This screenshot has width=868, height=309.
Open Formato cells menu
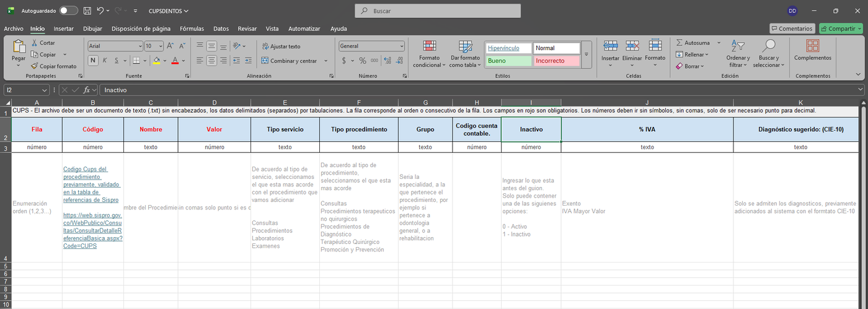(x=655, y=53)
